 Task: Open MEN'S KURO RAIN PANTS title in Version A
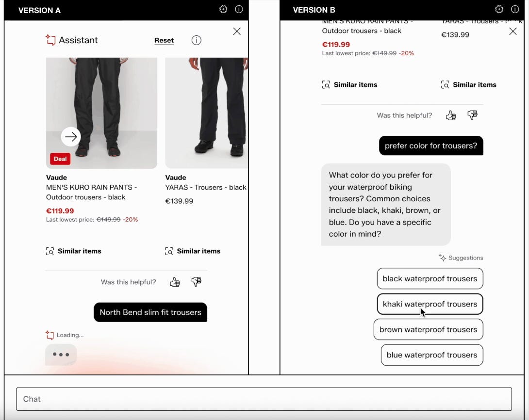coord(91,192)
